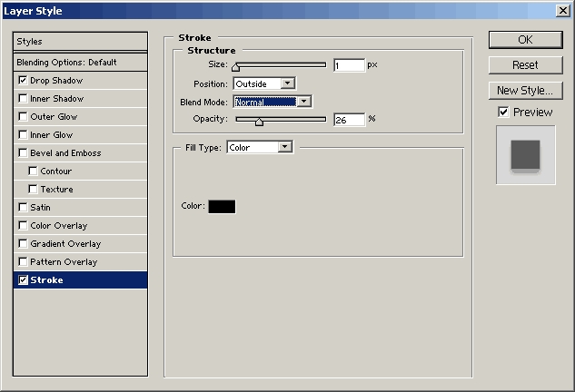
Task: Enable the Outer Glow checkbox
Action: click(x=23, y=116)
